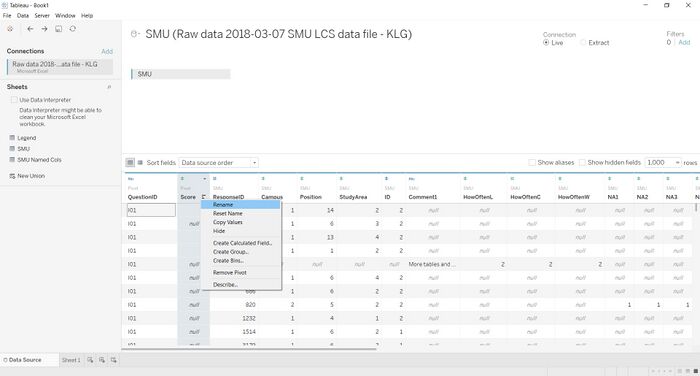Click the number type icon above HowOftenL

point(465,179)
